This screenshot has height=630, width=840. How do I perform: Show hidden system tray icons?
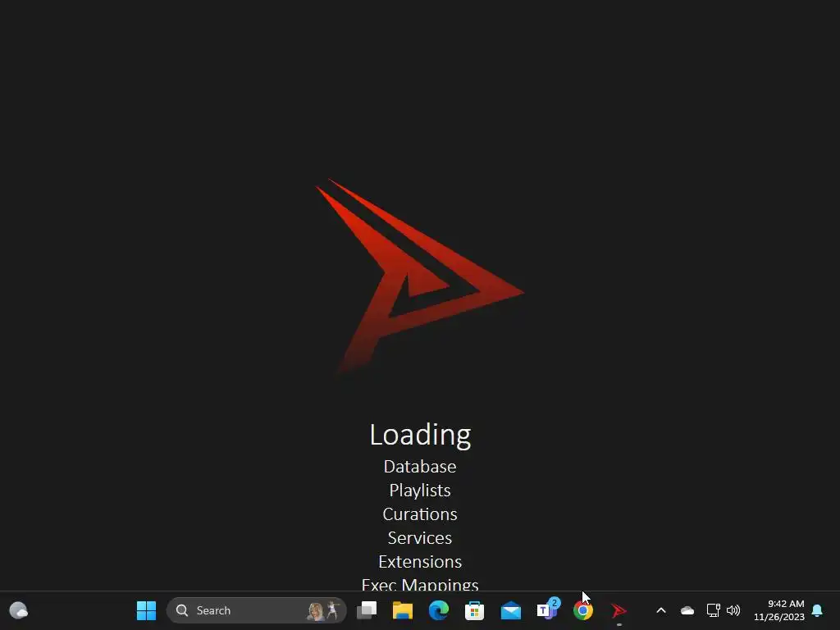click(x=661, y=610)
